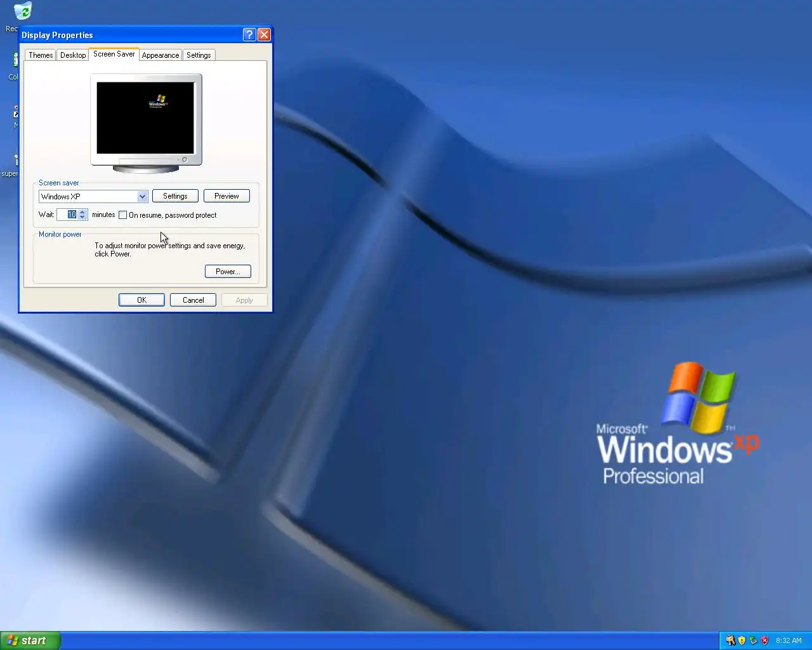Open the Power... settings button
812x650 pixels.
(x=228, y=272)
